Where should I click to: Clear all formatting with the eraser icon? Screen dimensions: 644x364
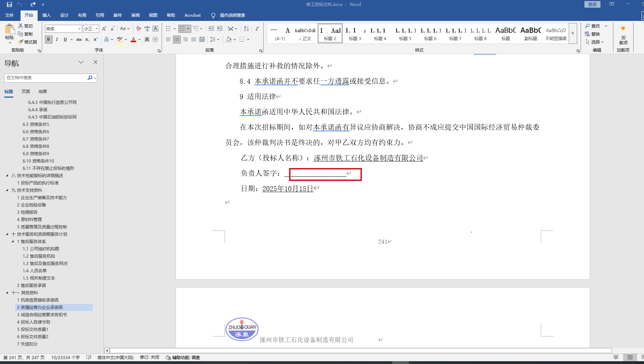tap(139, 29)
